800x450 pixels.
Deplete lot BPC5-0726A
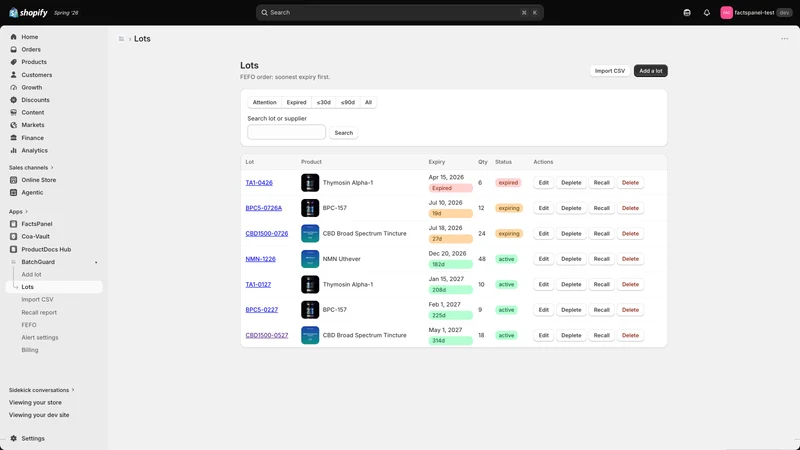click(571, 208)
